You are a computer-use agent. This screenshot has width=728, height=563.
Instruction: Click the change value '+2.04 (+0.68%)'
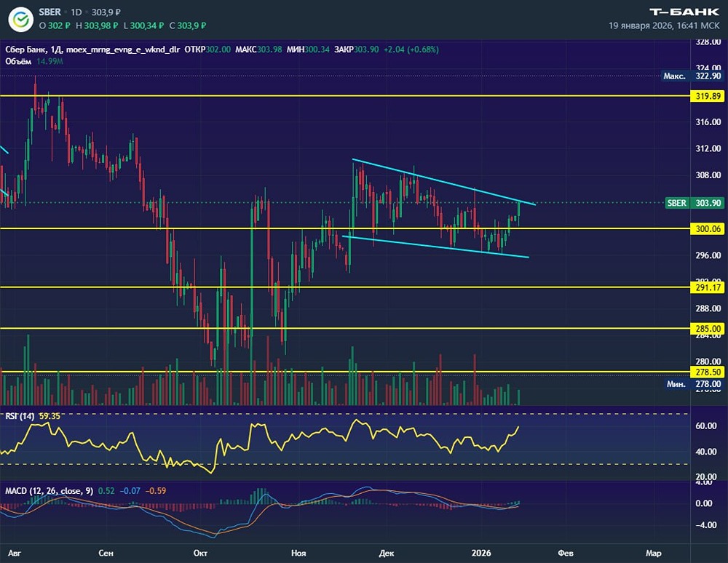pos(411,49)
